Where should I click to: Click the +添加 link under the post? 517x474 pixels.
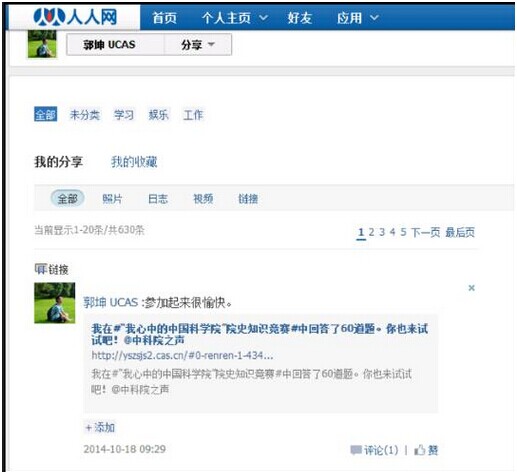pos(100,427)
